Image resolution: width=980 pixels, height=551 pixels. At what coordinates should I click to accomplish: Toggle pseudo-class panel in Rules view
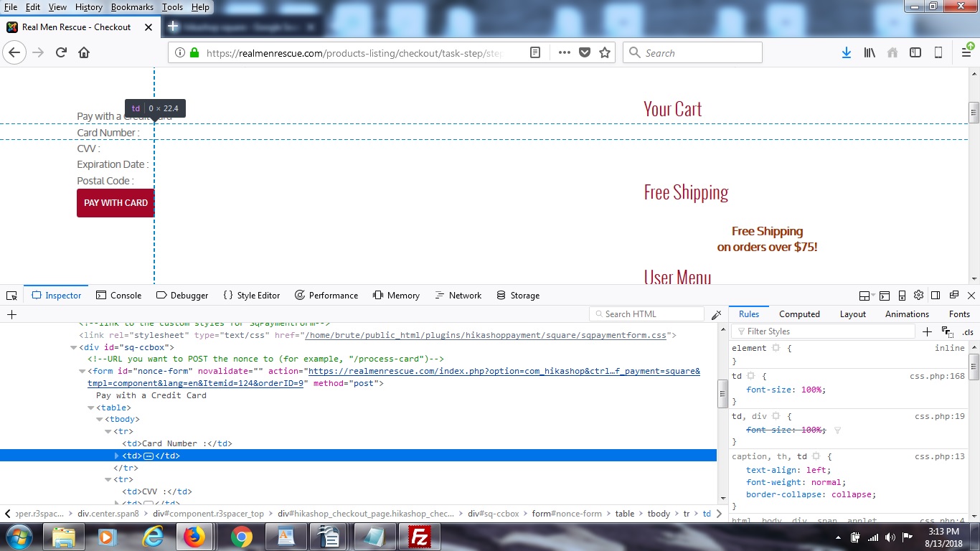click(x=948, y=331)
